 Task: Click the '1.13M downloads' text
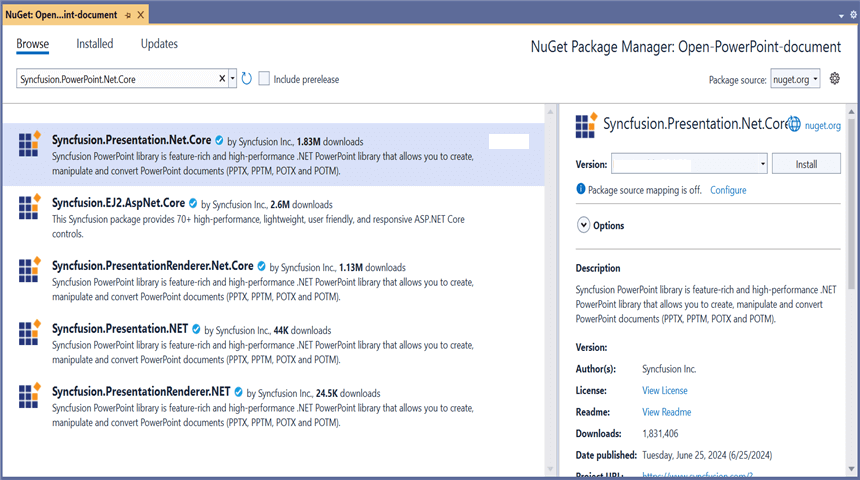[x=372, y=268]
